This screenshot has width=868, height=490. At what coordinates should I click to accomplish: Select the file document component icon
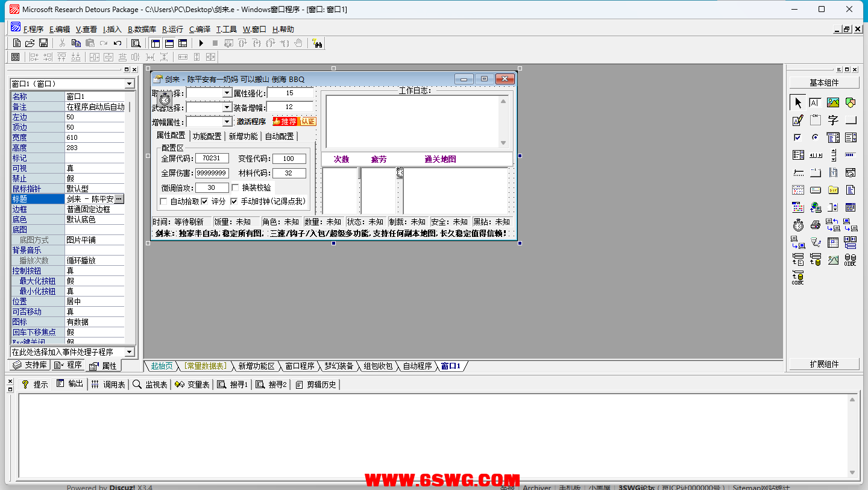[851, 190]
